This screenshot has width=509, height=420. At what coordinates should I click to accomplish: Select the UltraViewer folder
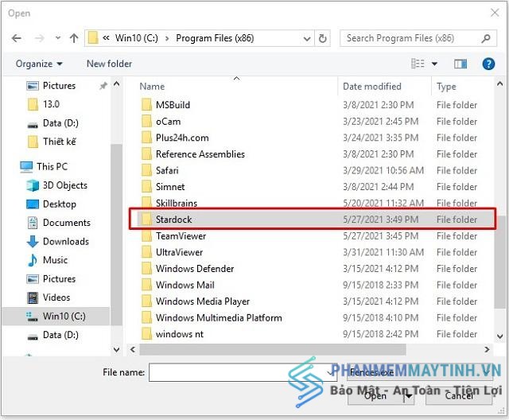179,252
